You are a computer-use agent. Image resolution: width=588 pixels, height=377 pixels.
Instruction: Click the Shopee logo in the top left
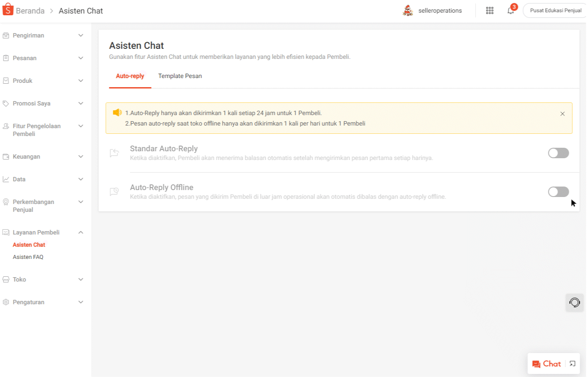[7, 9]
